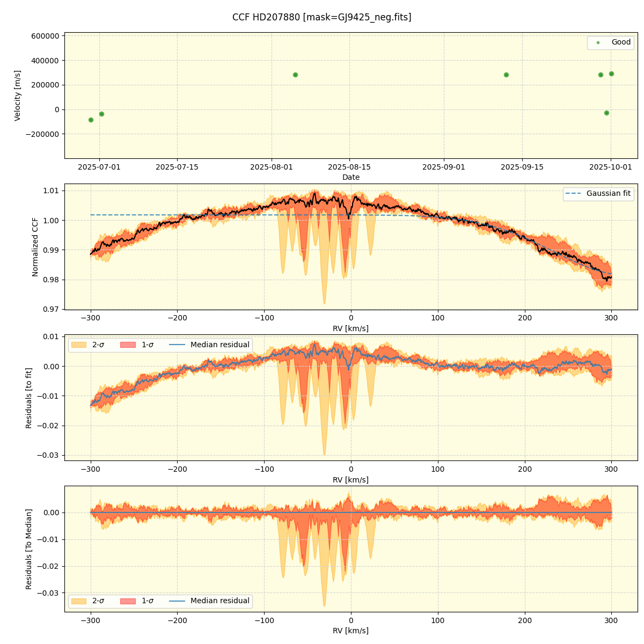
Task: Click the 'Residuals [To Median]' axis label
Action: (29, 549)
